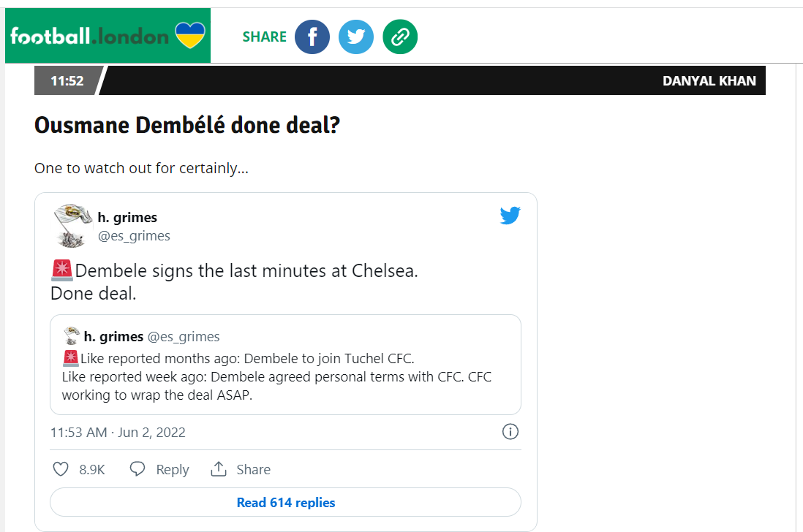Viewport: 803px width, 532px height.
Task: Open the h. grimes display name
Action: (127, 217)
